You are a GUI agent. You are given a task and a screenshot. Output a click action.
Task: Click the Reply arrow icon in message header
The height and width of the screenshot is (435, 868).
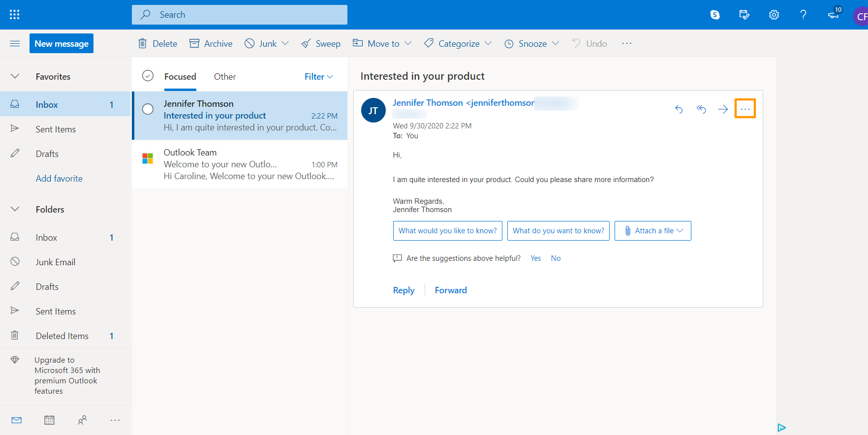679,109
